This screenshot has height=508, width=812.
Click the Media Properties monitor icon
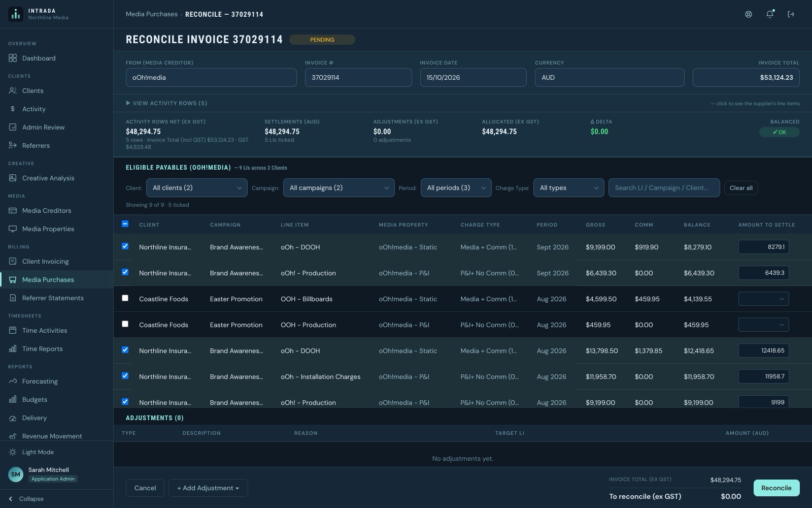[13, 229]
